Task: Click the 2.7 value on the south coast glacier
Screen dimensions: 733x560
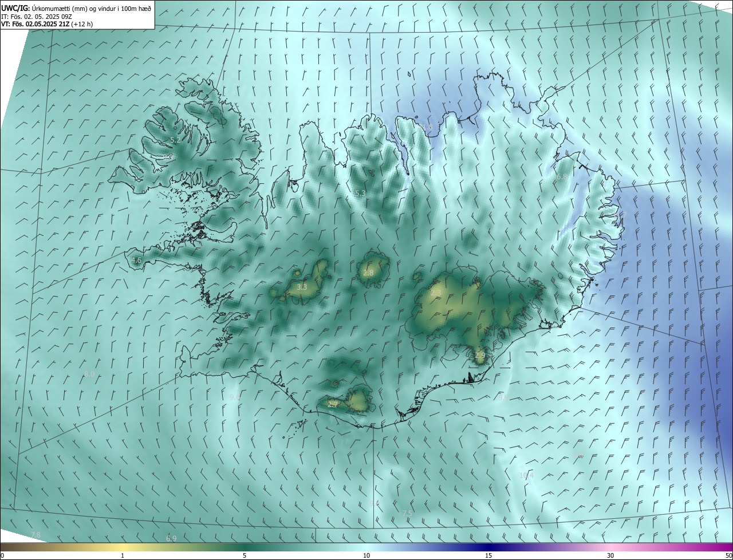Action: click(x=332, y=404)
